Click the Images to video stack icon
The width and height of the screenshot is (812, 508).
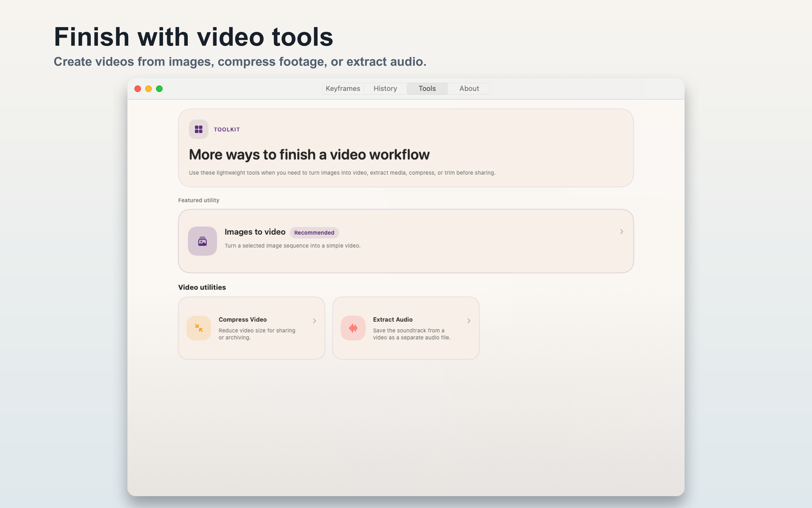click(202, 241)
